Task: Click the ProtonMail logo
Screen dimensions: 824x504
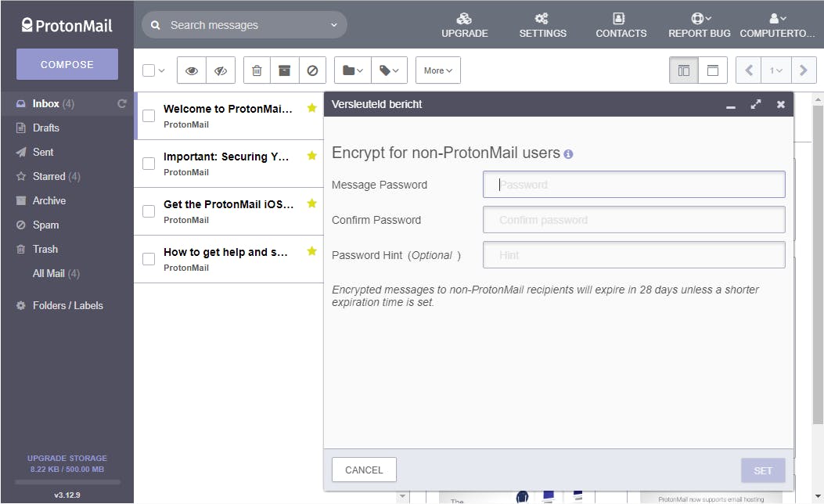Action: pos(67,25)
